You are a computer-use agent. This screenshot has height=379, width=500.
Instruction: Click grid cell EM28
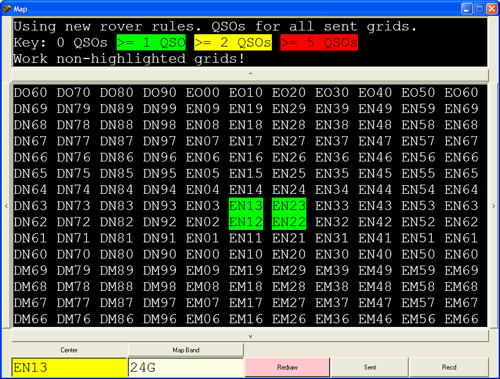[289, 287]
